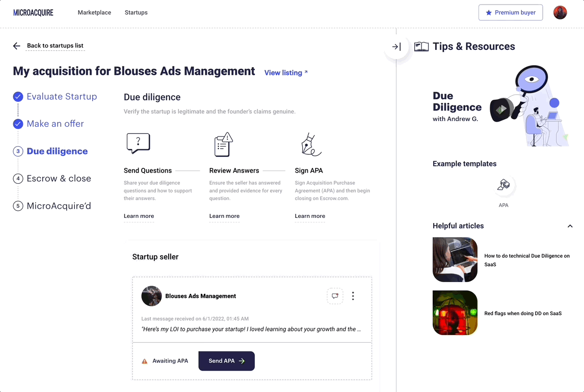Open chat with Blouses Ads Management seller
The height and width of the screenshot is (392, 584).
(x=335, y=296)
